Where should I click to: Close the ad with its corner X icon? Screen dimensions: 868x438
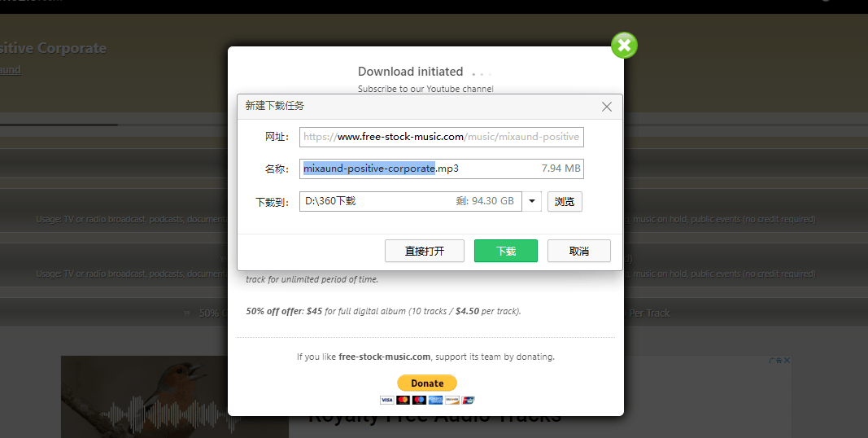[x=787, y=361]
